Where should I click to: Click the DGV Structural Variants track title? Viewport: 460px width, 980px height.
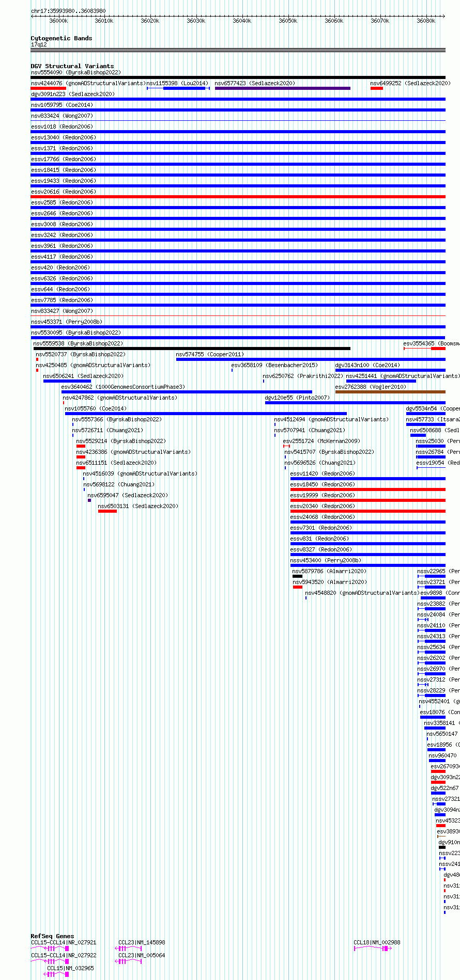coord(72,66)
